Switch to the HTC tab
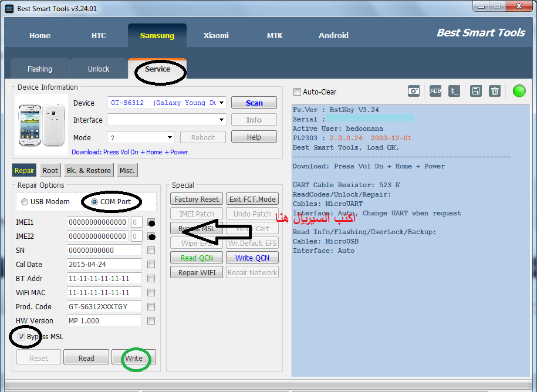 click(99, 36)
